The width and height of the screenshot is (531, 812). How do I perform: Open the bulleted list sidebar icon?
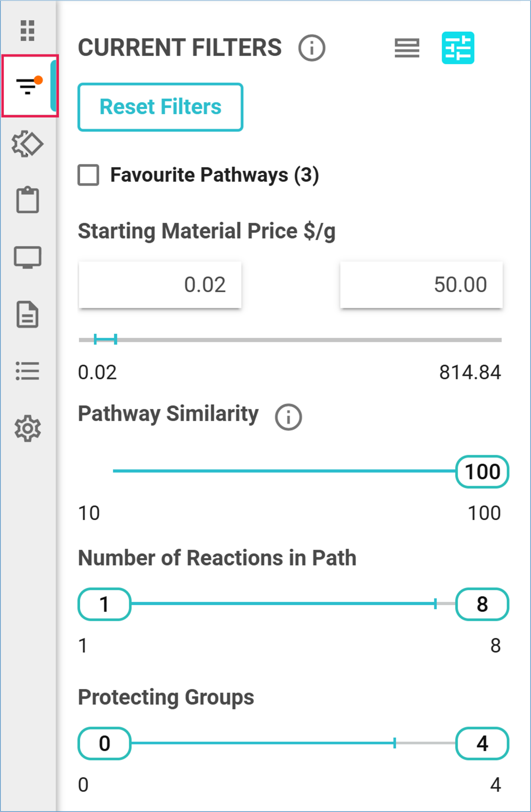27,371
